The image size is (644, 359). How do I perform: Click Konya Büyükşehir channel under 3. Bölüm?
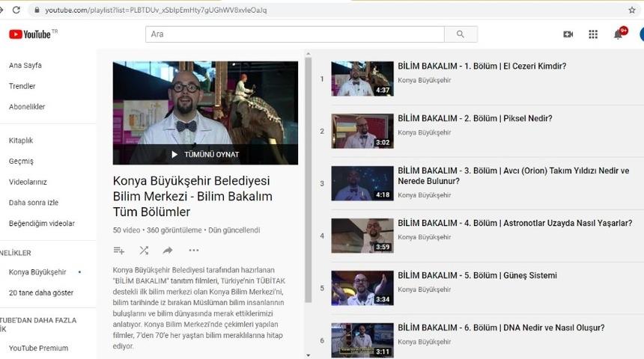coord(425,195)
